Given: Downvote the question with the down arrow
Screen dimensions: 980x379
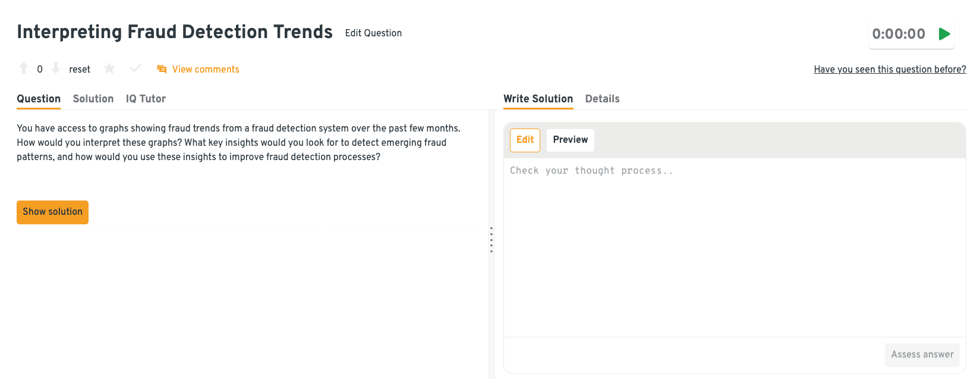Looking at the screenshot, I should (x=56, y=68).
